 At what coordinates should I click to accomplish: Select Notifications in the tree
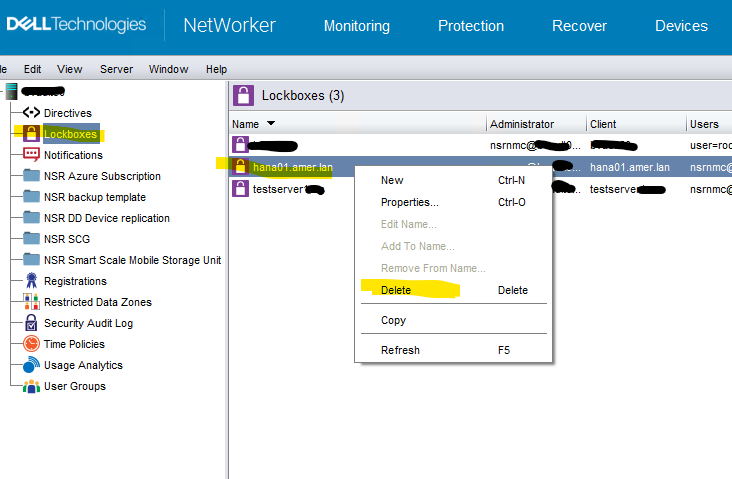tap(73, 155)
